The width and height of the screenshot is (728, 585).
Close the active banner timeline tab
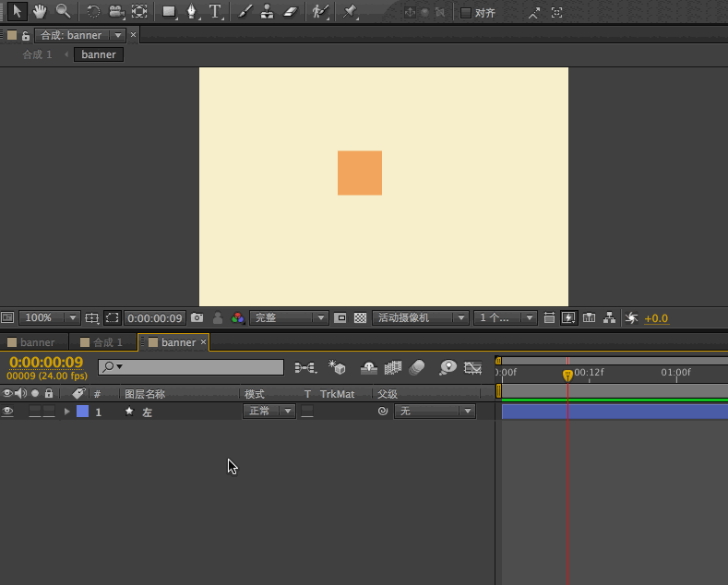pyautogui.click(x=203, y=342)
